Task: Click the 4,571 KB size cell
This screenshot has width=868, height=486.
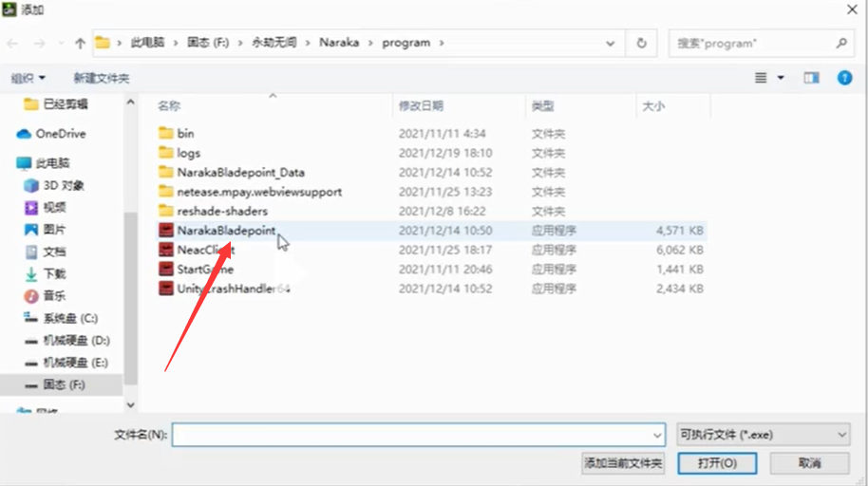Action: coord(679,231)
